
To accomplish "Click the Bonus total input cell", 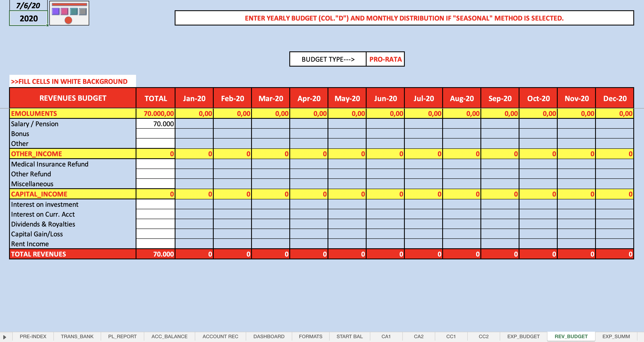I will point(156,134).
